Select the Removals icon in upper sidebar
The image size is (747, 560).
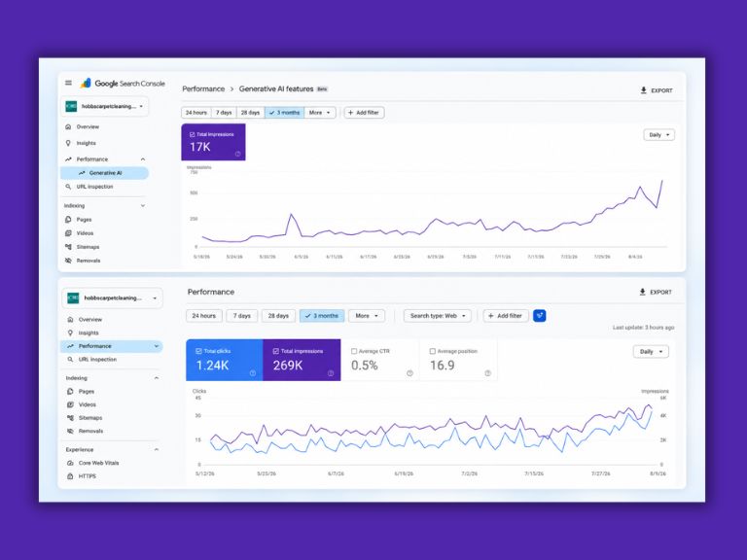pyautogui.click(x=68, y=261)
